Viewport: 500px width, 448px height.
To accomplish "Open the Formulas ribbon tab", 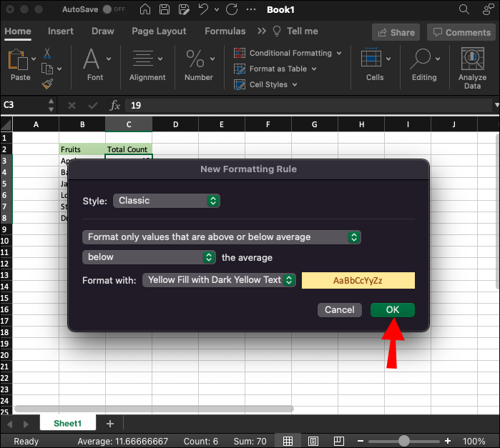I will point(225,31).
